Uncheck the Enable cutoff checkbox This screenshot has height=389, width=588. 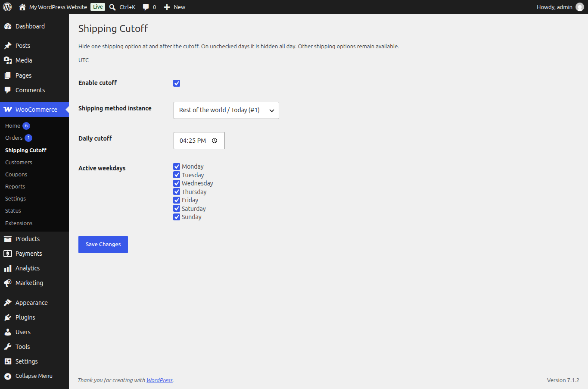point(177,83)
